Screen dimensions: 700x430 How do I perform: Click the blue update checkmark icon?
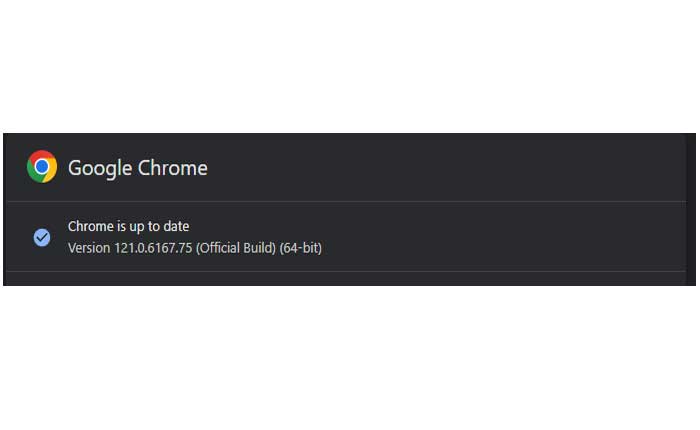tap(42, 237)
